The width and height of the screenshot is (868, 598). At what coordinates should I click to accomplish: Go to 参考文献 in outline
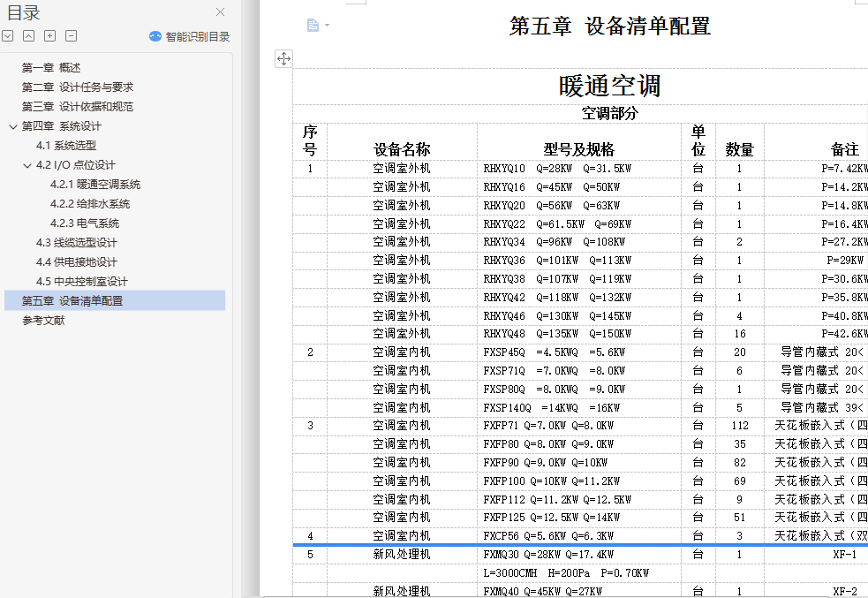point(43,320)
